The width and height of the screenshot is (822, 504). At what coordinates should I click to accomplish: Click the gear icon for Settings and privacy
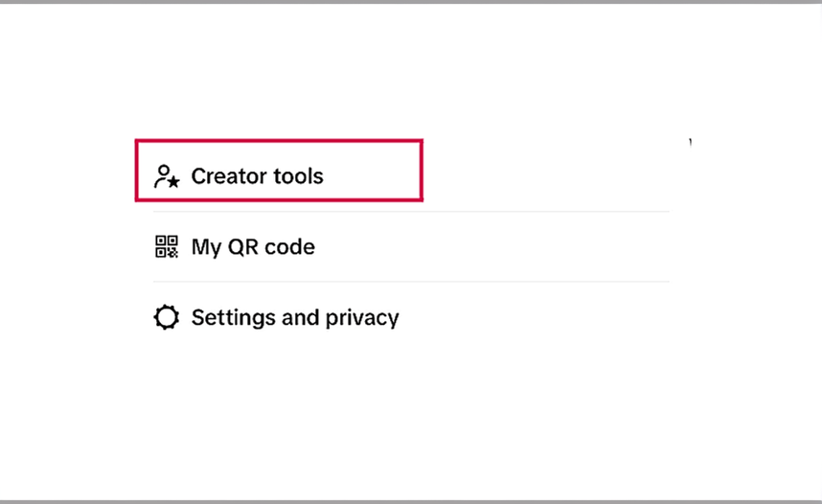click(x=167, y=317)
